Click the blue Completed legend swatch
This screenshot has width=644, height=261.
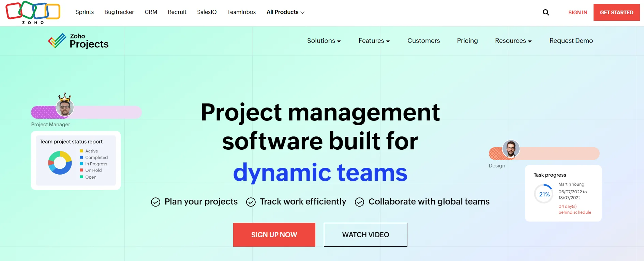point(81,157)
